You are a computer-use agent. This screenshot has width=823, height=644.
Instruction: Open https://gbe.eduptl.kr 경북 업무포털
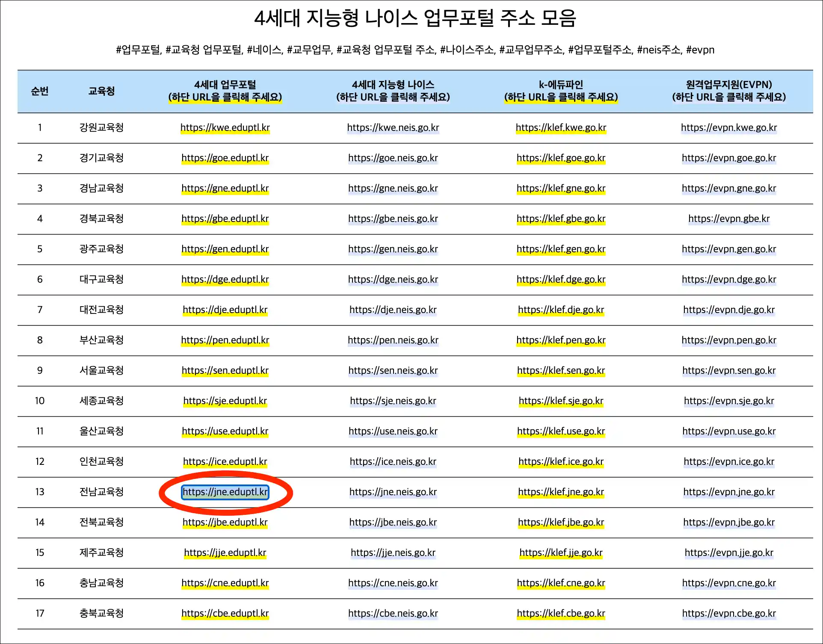click(x=225, y=219)
